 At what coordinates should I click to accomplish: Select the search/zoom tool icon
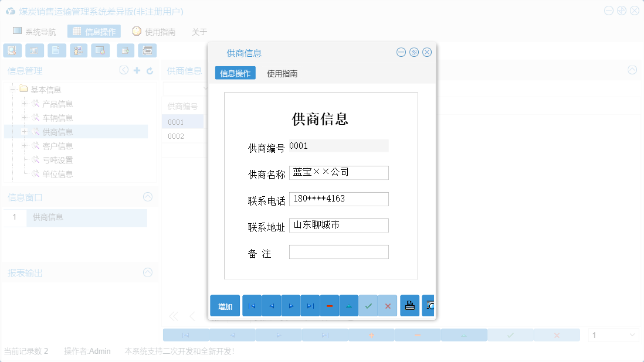[x=12, y=50]
